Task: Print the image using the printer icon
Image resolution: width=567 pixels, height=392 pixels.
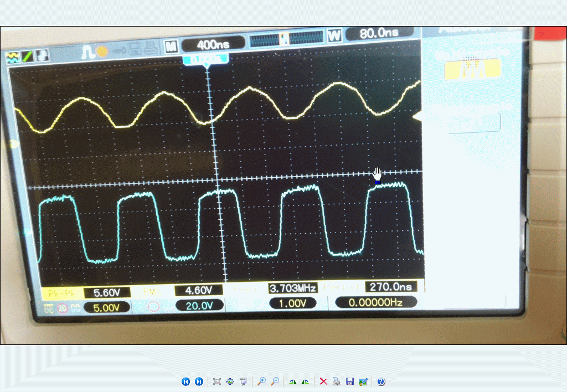Action: (337, 381)
